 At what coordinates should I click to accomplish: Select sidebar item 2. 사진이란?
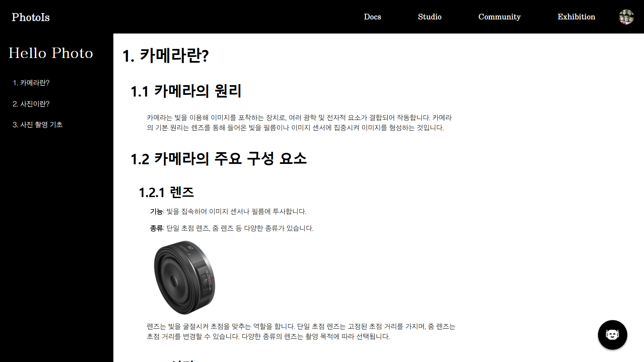pyautogui.click(x=31, y=104)
